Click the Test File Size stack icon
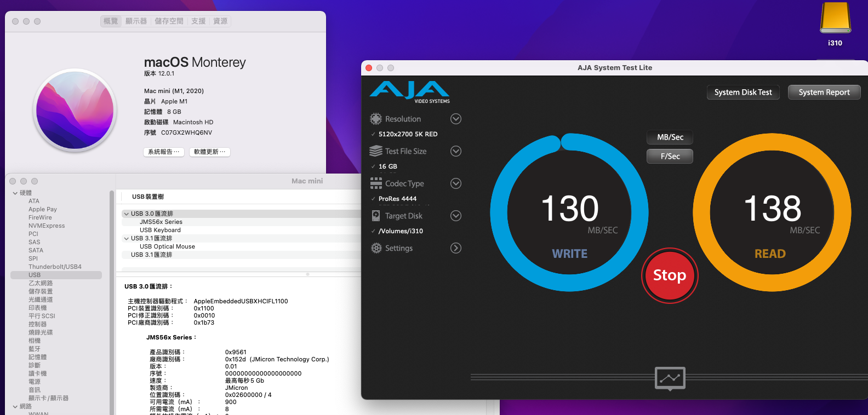The image size is (868, 415). tap(376, 151)
